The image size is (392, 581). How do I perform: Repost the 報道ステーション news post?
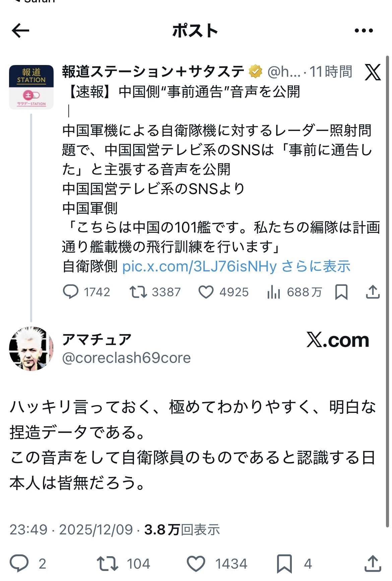(138, 292)
